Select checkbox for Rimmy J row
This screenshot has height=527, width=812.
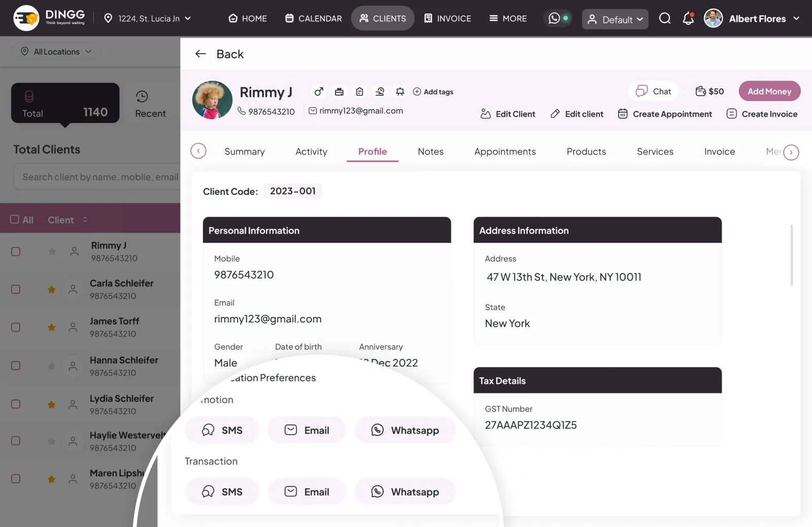coord(16,251)
